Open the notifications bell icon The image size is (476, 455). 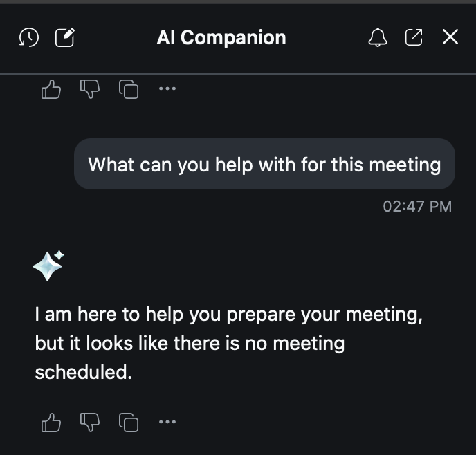click(x=377, y=37)
